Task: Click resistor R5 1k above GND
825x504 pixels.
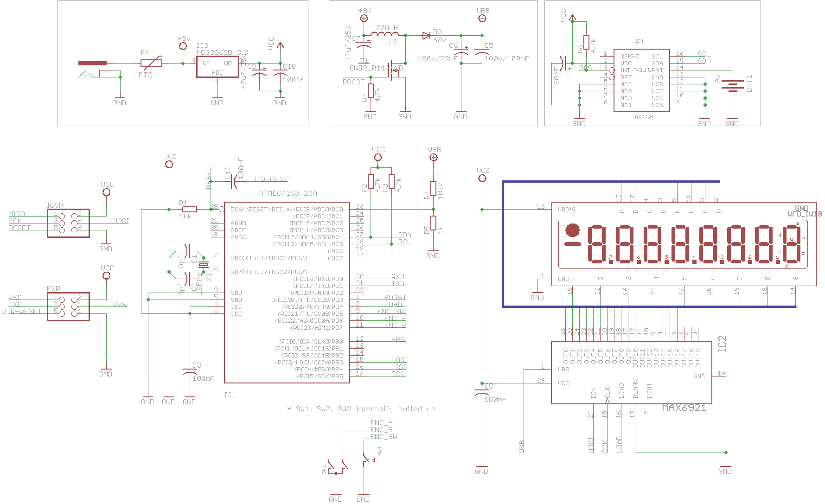Action: [x=433, y=223]
